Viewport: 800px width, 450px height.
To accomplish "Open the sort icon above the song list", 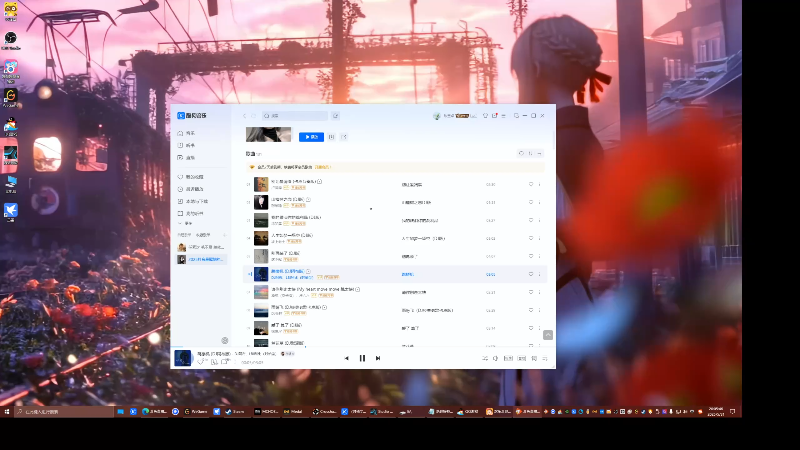I will (530, 153).
